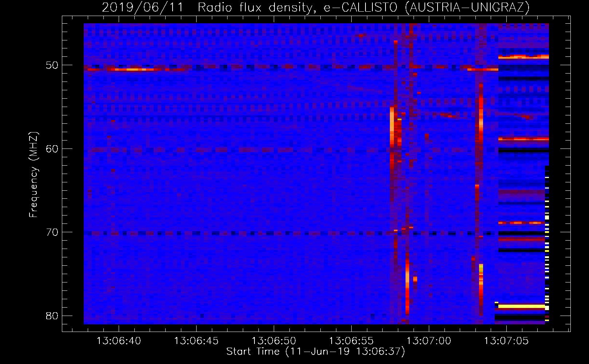The width and height of the screenshot is (589, 364).
Task: Click the '60' frequency tick label
Action: point(52,149)
